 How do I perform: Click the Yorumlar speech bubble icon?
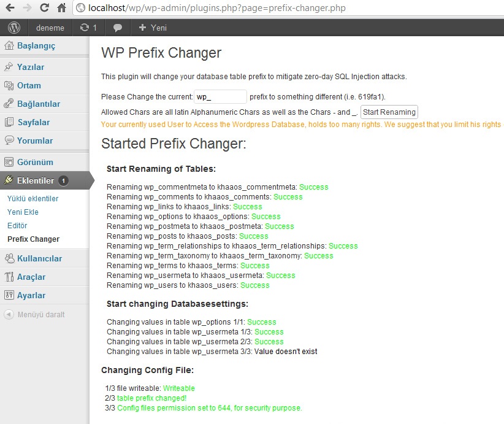pyautogui.click(x=9, y=141)
